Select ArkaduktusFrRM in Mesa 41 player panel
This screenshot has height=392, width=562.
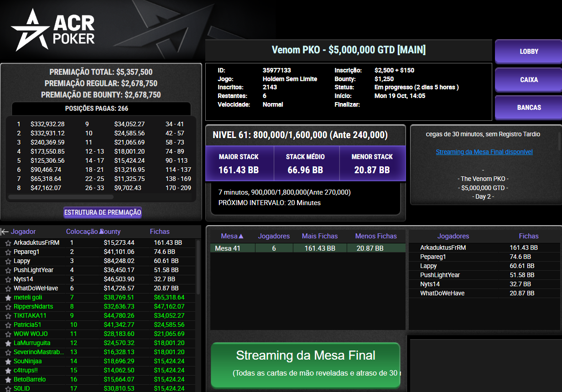click(x=484, y=248)
